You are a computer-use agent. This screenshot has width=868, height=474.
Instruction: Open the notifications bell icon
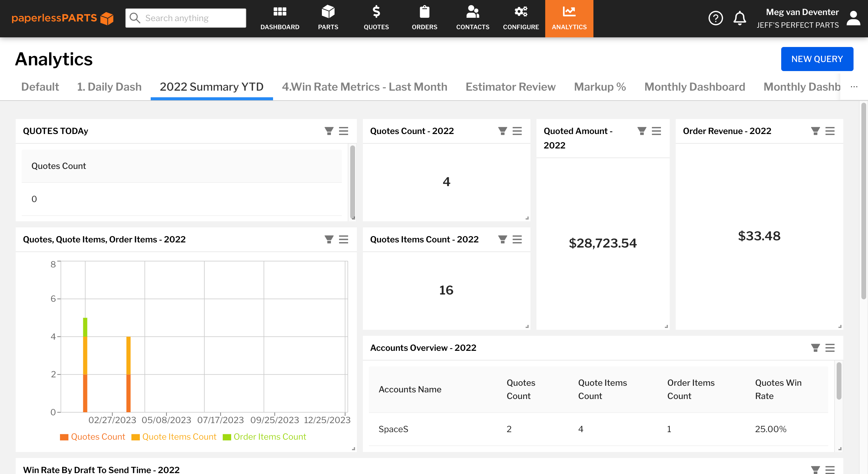740,18
